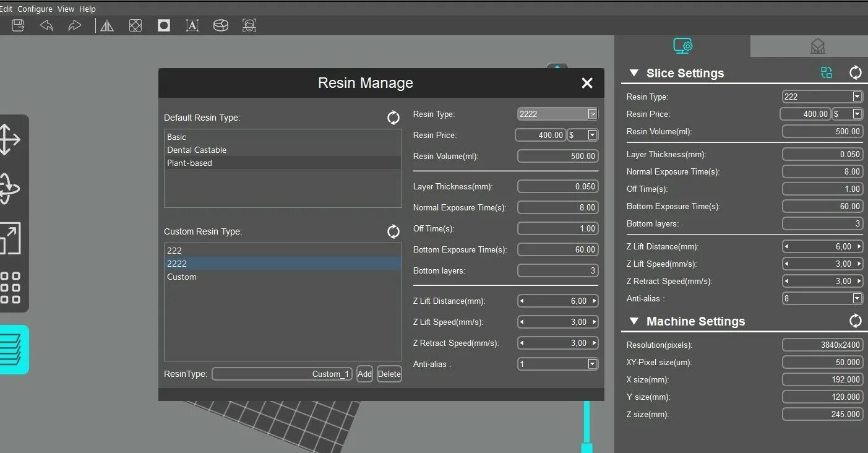The height and width of the screenshot is (453, 868).
Task: Click the Add resin type button
Action: tap(364, 374)
